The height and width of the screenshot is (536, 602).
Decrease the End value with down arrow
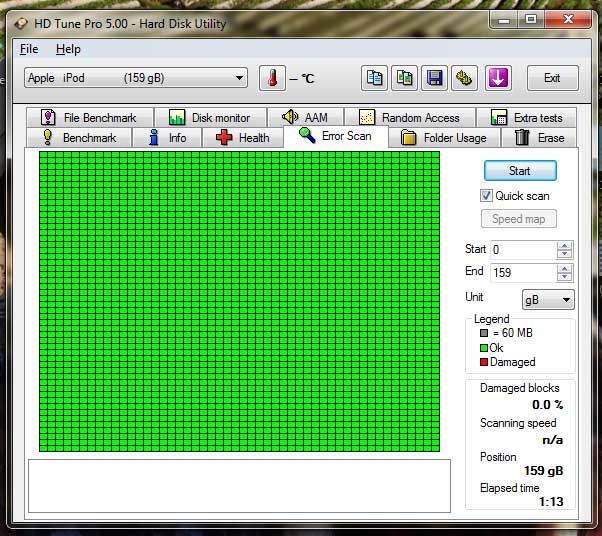(x=565, y=277)
